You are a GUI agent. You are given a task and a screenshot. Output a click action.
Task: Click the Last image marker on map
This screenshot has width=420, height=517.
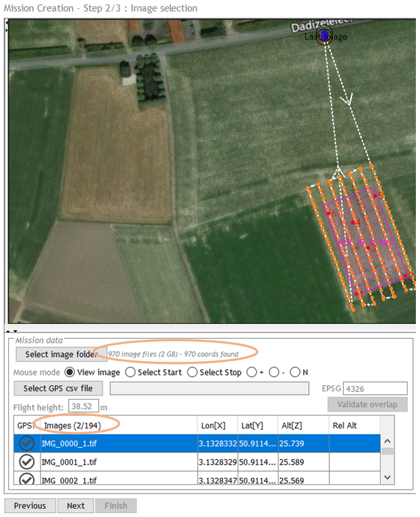pyautogui.click(x=325, y=35)
